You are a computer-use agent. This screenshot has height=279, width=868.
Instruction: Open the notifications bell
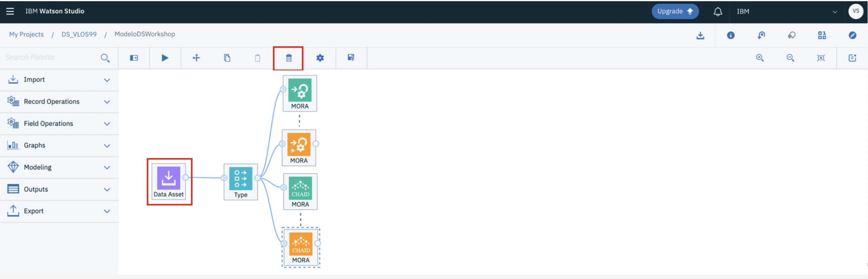(x=718, y=12)
